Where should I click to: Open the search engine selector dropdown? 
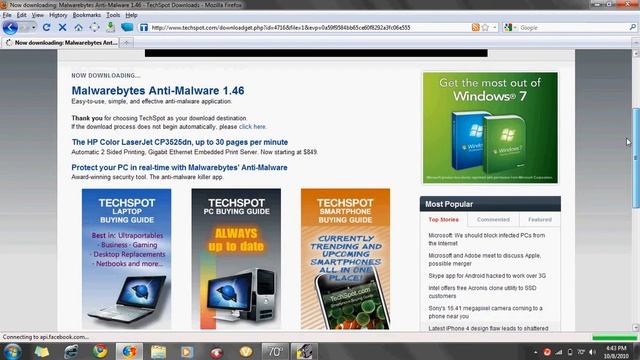[x=510, y=27]
